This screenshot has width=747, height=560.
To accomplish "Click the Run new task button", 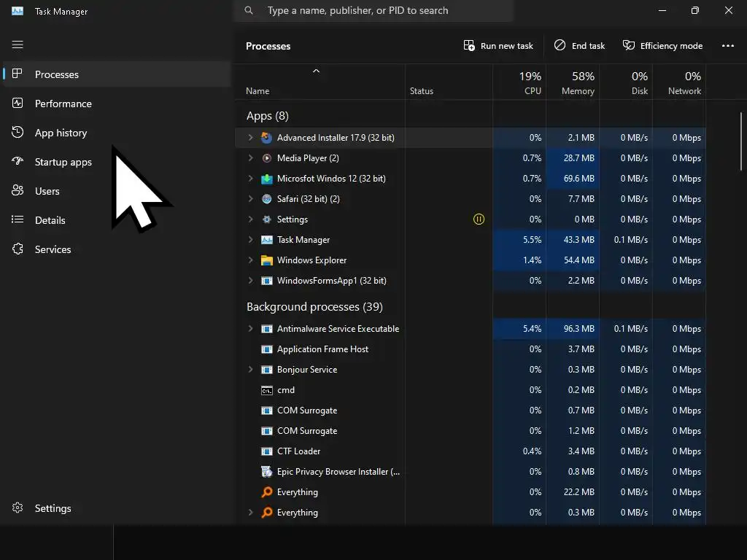I will click(498, 46).
